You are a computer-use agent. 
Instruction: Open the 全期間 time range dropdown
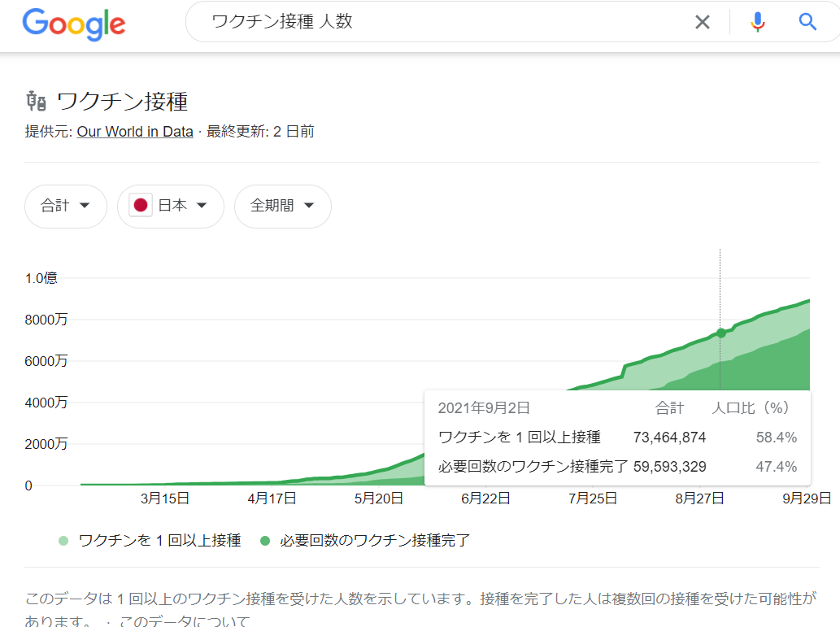point(283,206)
